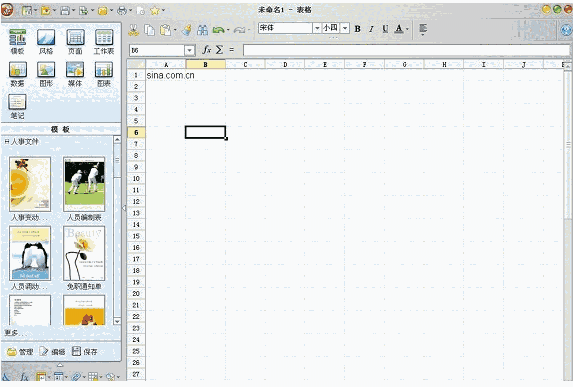The height and width of the screenshot is (387, 573).
Task: Click the New document icon
Action: pyautogui.click(x=27, y=11)
